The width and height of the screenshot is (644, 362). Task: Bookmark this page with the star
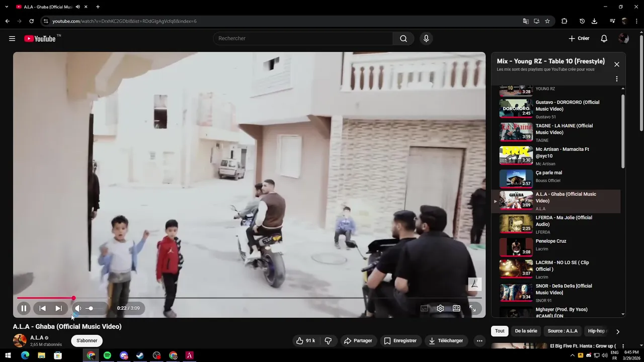pos(547,21)
